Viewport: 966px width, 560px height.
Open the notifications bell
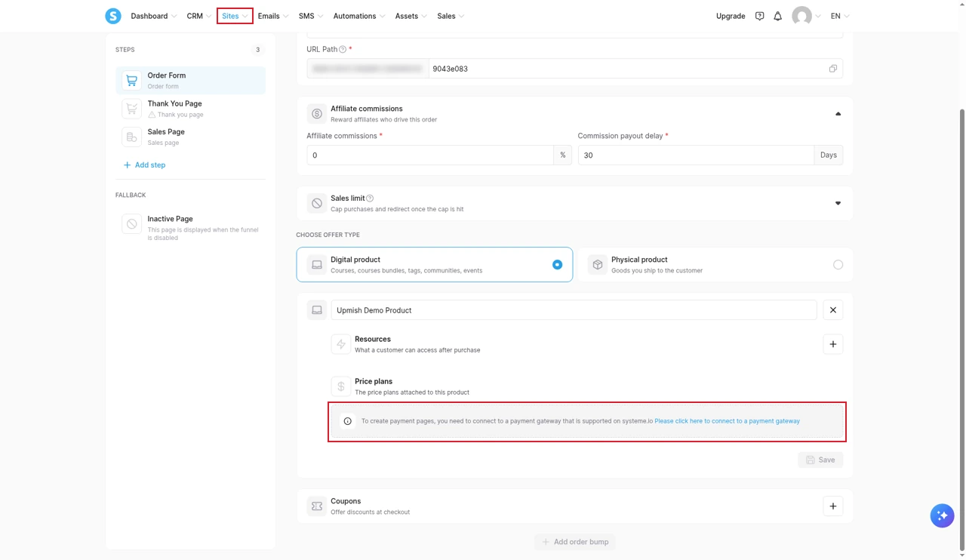778,16
